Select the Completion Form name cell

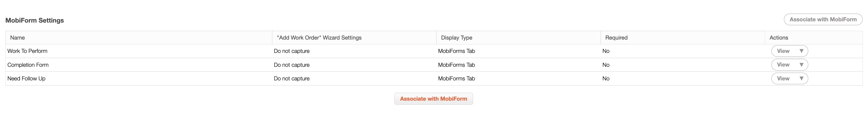(x=28, y=65)
